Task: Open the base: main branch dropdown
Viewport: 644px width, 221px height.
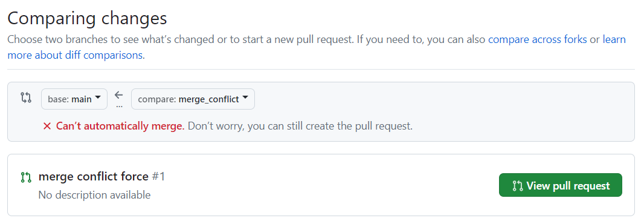Action: point(74,99)
